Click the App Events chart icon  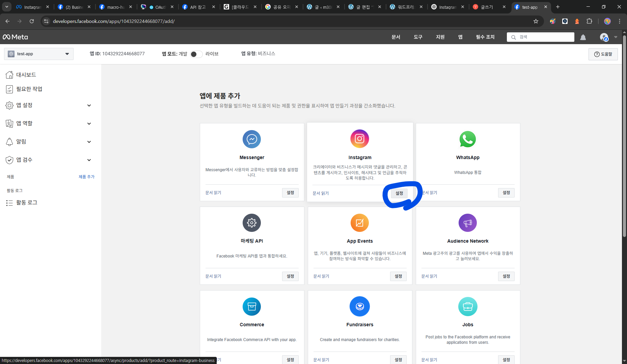click(360, 223)
